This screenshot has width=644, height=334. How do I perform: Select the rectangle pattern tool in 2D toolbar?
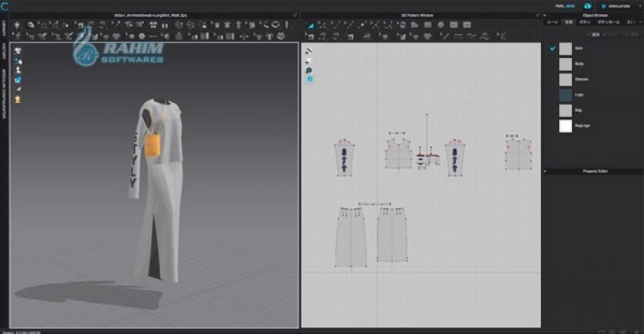429,25
